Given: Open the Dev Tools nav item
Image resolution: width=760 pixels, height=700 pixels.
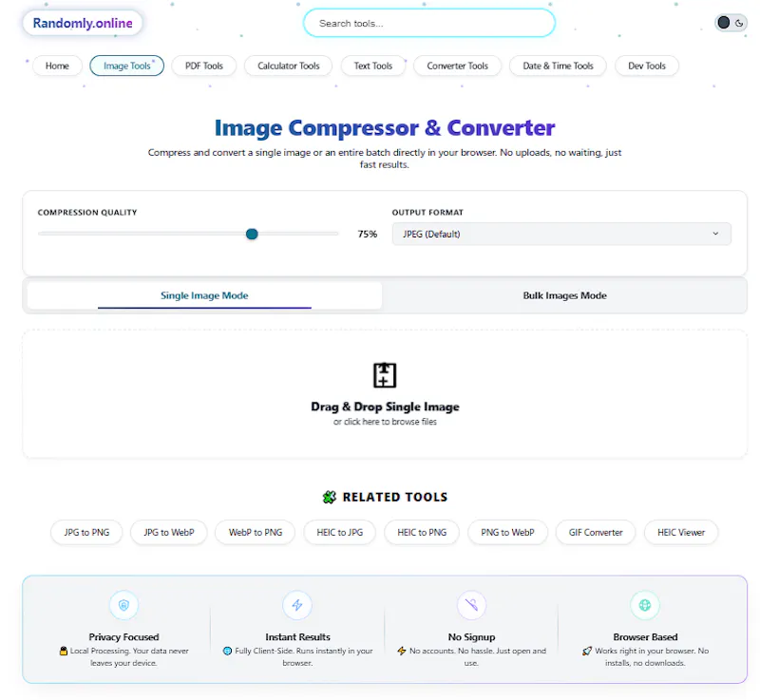Looking at the screenshot, I should coord(647,66).
